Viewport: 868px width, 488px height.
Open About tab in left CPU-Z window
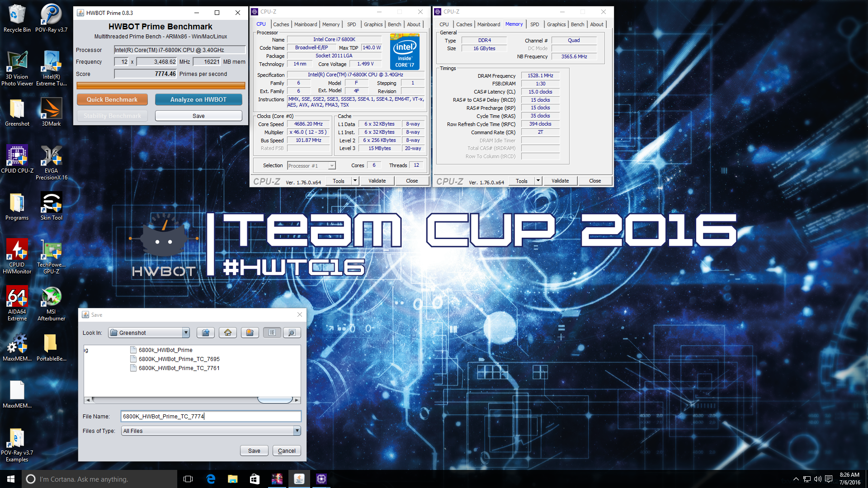(x=414, y=24)
